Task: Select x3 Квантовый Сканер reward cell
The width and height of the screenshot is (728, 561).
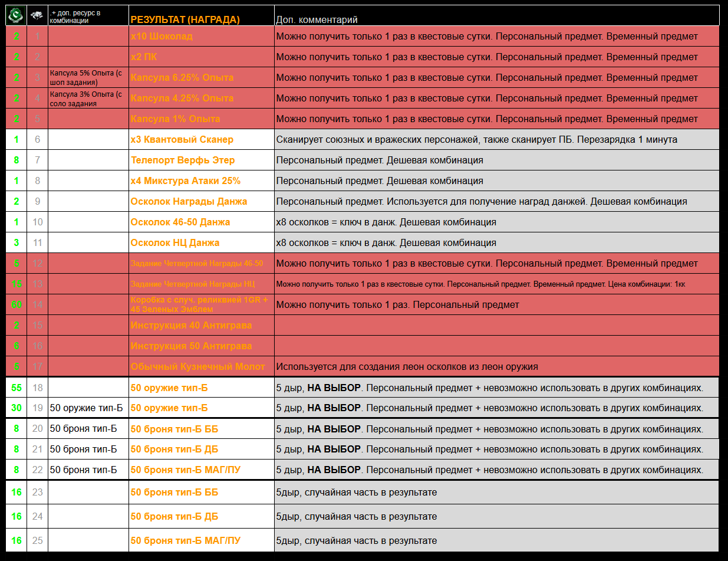Action: pos(182,140)
